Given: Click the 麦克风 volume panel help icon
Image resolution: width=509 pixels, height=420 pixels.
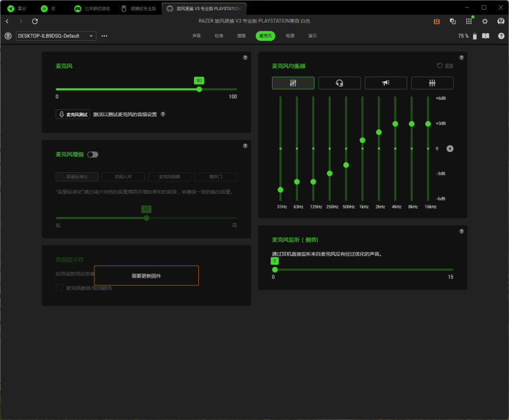Looking at the screenshot, I should (x=245, y=57).
